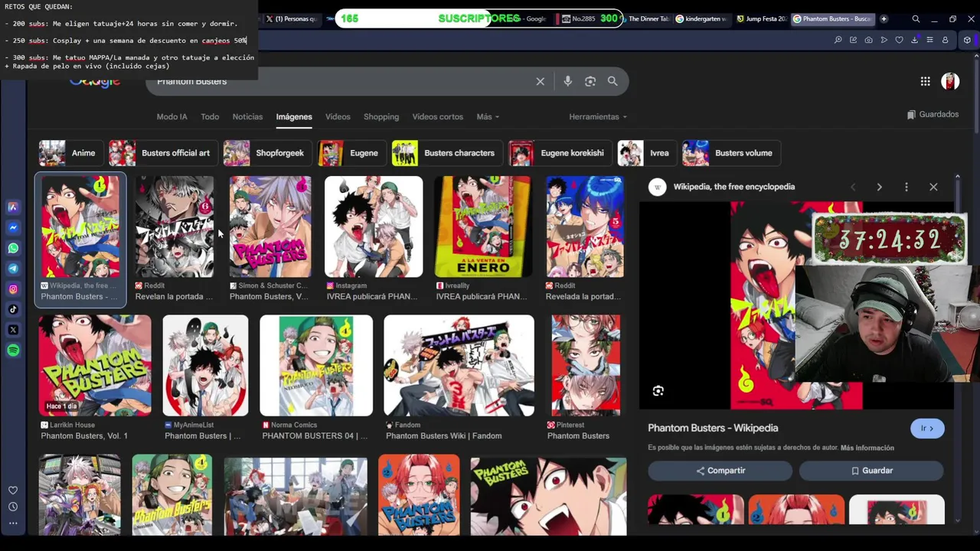Open browser tab search magnifier
Screen dimensions: 980x551
click(916, 19)
